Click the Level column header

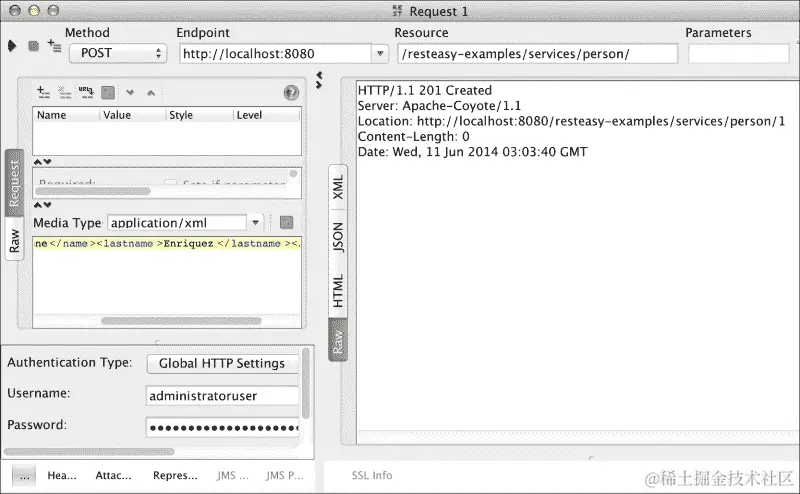[x=267, y=115]
